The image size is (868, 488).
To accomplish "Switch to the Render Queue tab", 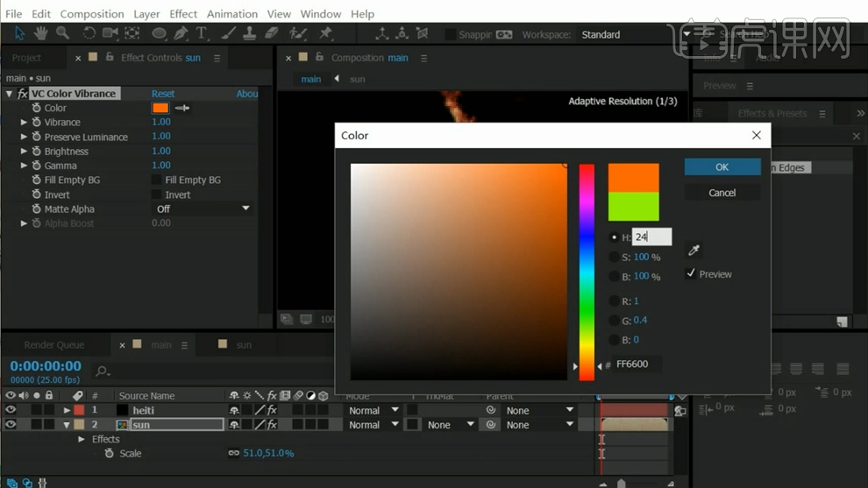I will tap(54, 344).
